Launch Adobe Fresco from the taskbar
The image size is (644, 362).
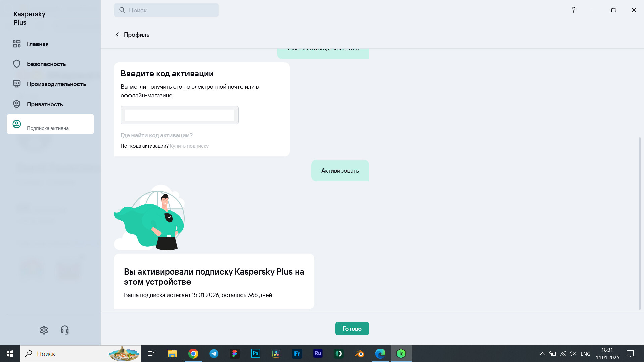tap(297, 354)
